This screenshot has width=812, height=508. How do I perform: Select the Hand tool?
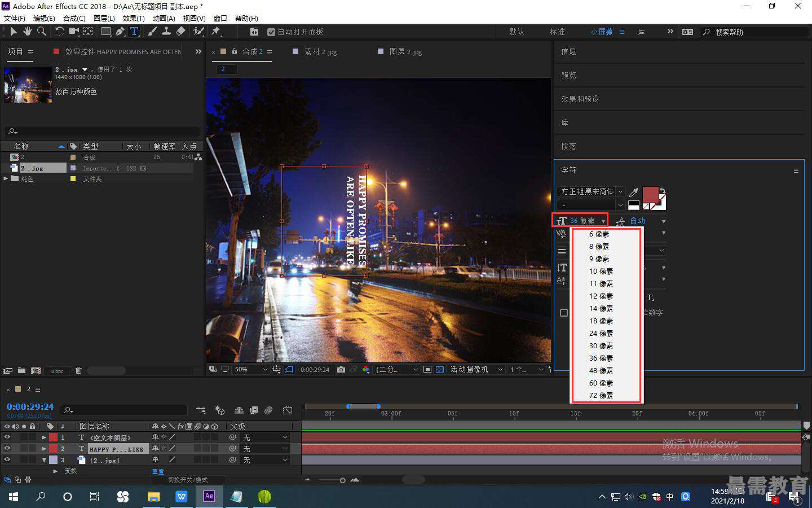coord(27,32)
